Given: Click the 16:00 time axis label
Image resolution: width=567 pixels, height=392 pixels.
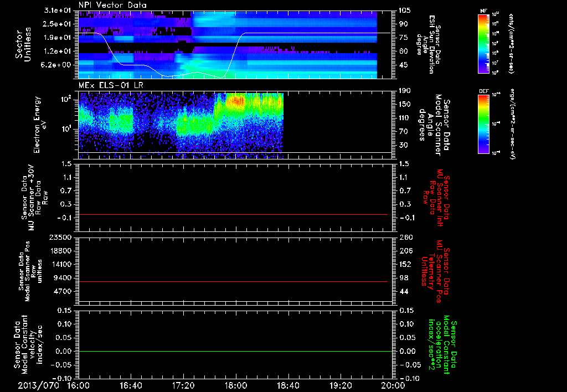Looking at the screenshot, I should (79, 385).
